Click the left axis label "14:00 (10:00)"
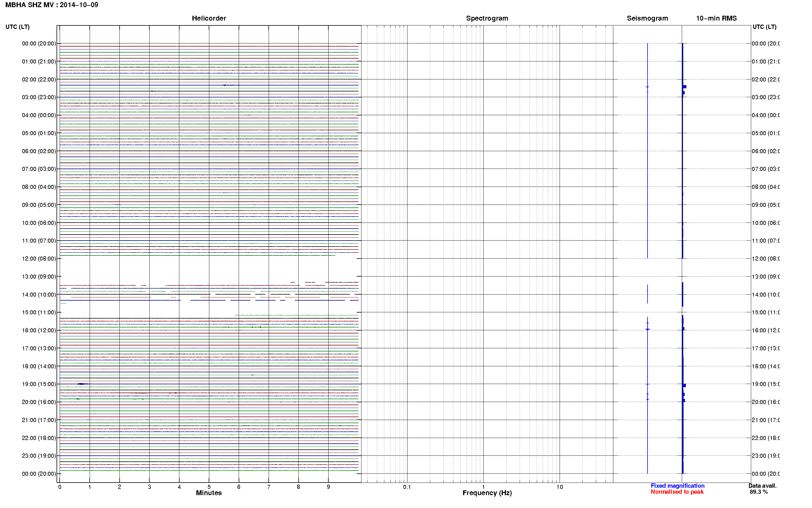812x508 pixels. [x=39, y=295]
